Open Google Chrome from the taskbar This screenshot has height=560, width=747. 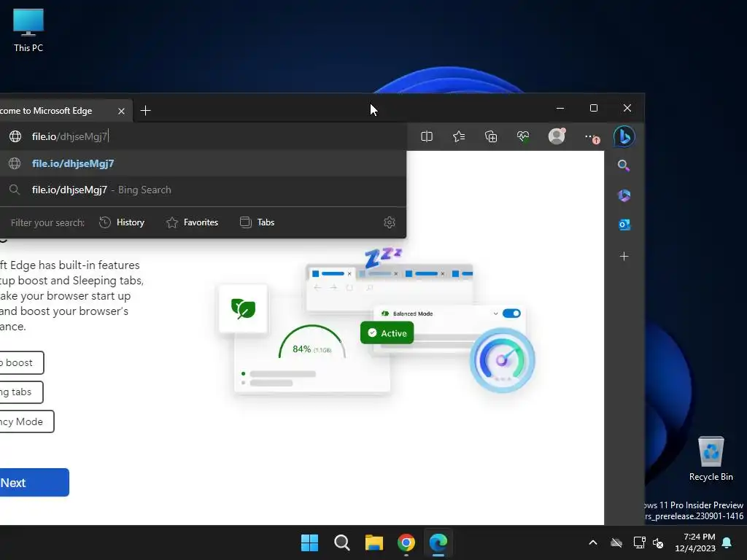tap(406, 542)
